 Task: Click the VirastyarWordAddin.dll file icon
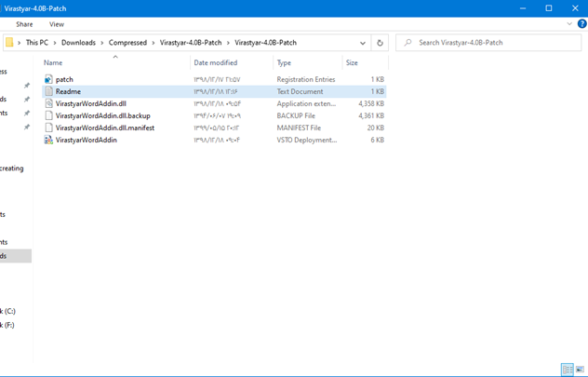(x=48, y=103)
